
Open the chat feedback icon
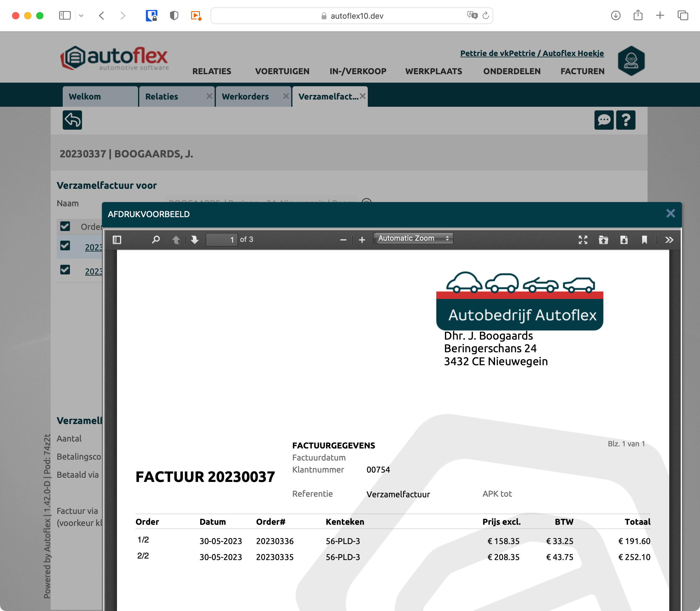point(604,120)
